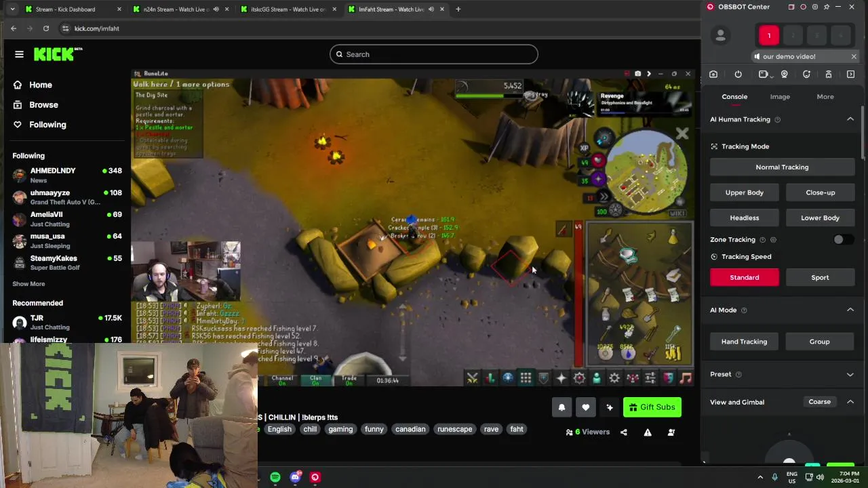Click the Kick search field
The height and width of the screenshot is (488, 868).
click(434, 54)
